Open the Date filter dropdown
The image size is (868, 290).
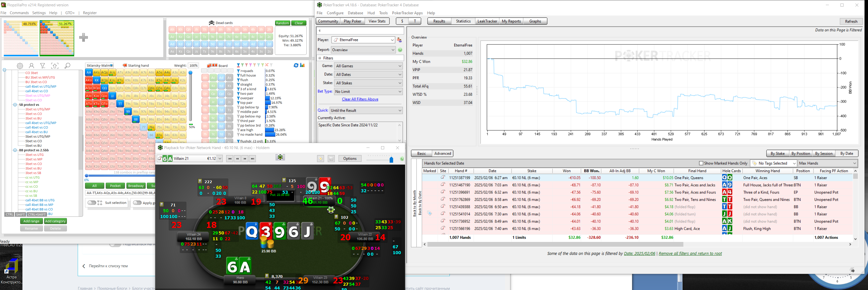[368, 75]
